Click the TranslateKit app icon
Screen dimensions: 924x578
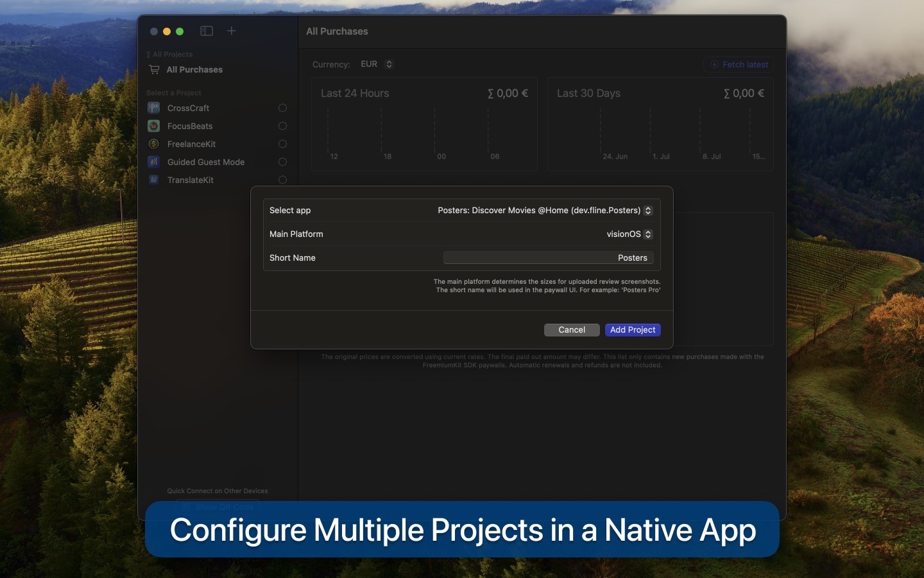coord(153,180)
